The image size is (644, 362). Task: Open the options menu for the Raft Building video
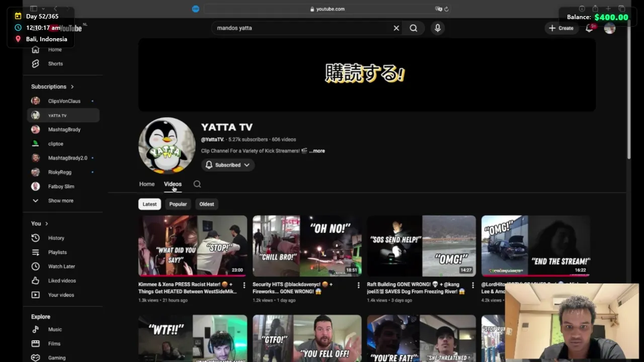click(472, 285)
